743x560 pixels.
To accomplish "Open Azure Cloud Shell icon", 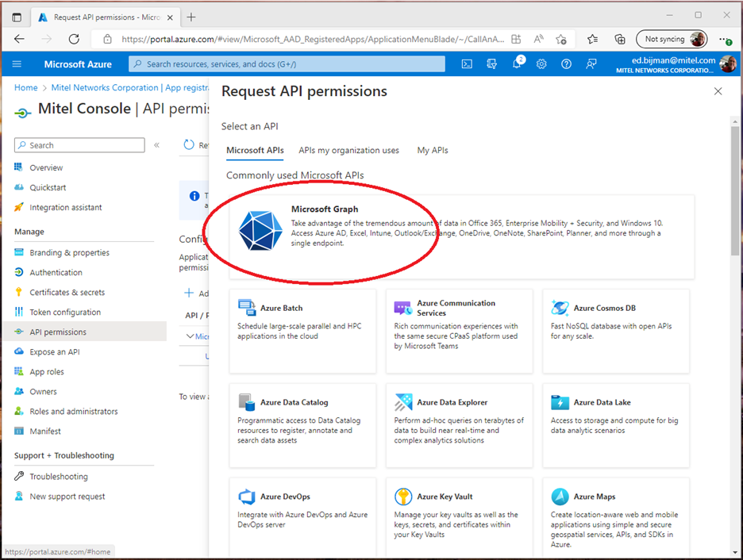I will (468, 64).
